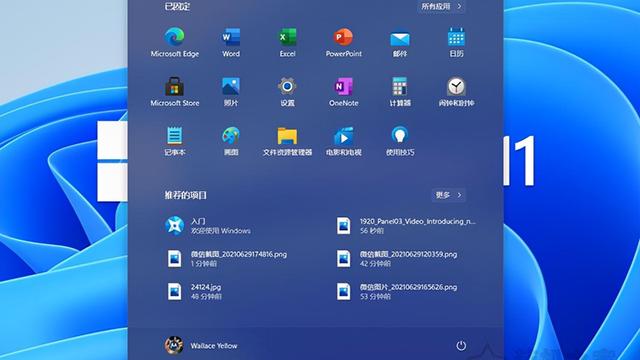Launch Microsoft Store

click(x=175, y=92)
